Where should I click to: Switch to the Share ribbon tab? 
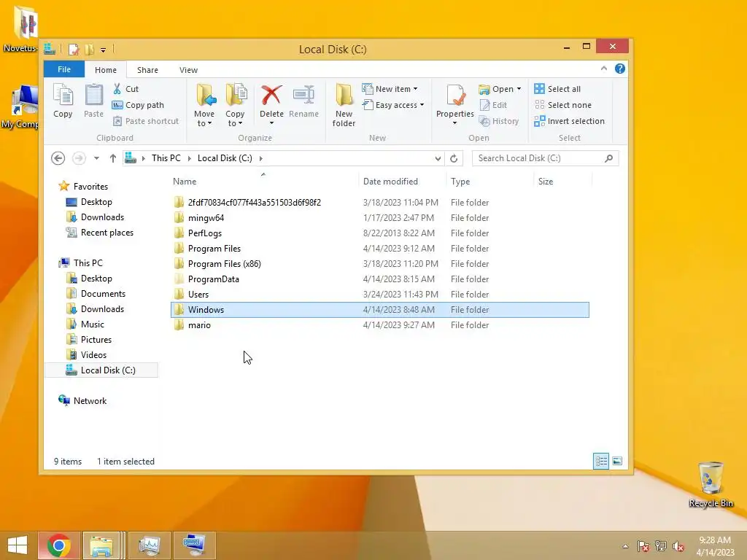tap(147, 70)
